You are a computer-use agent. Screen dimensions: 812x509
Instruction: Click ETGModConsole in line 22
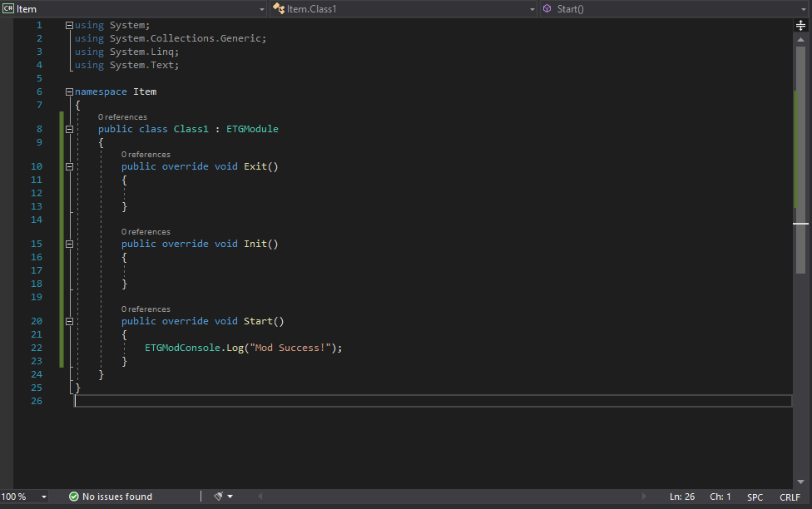(182, 348)
